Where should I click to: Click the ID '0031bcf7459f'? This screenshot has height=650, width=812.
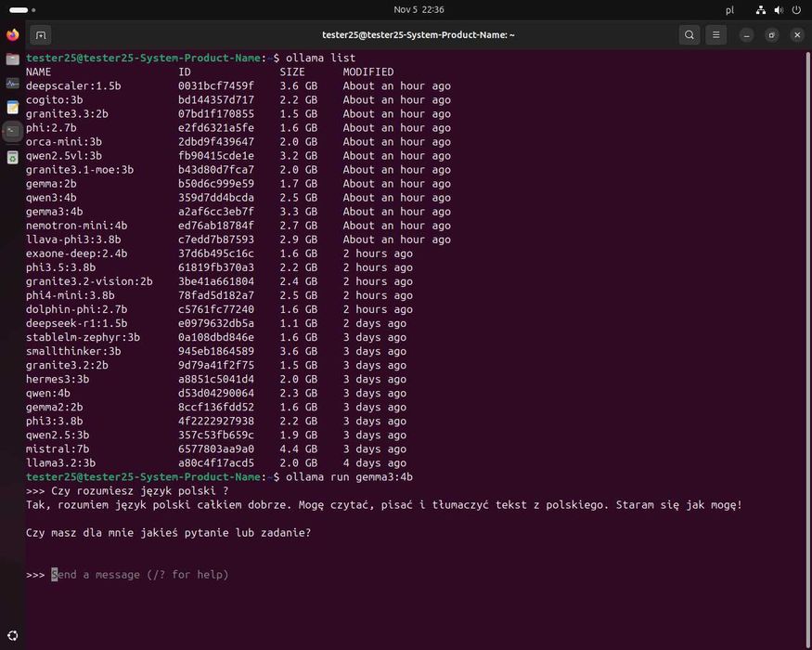(x=216, y=86)
